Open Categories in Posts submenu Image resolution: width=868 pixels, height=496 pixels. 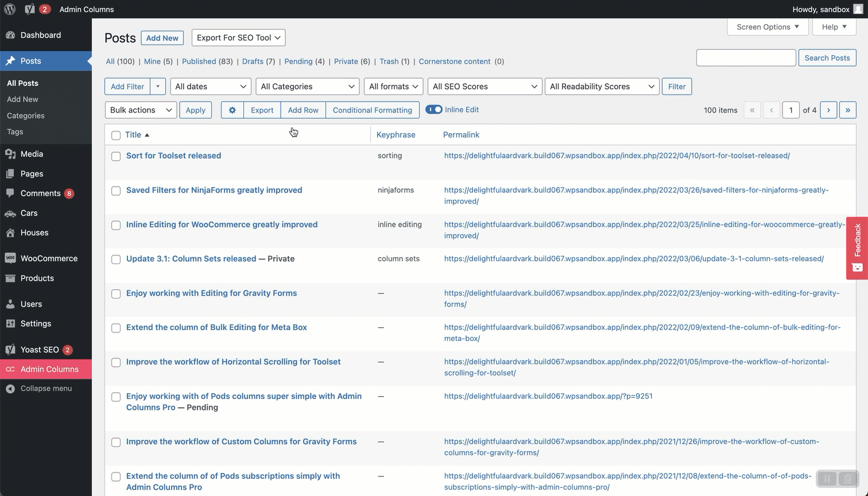(x=26, y=115)
